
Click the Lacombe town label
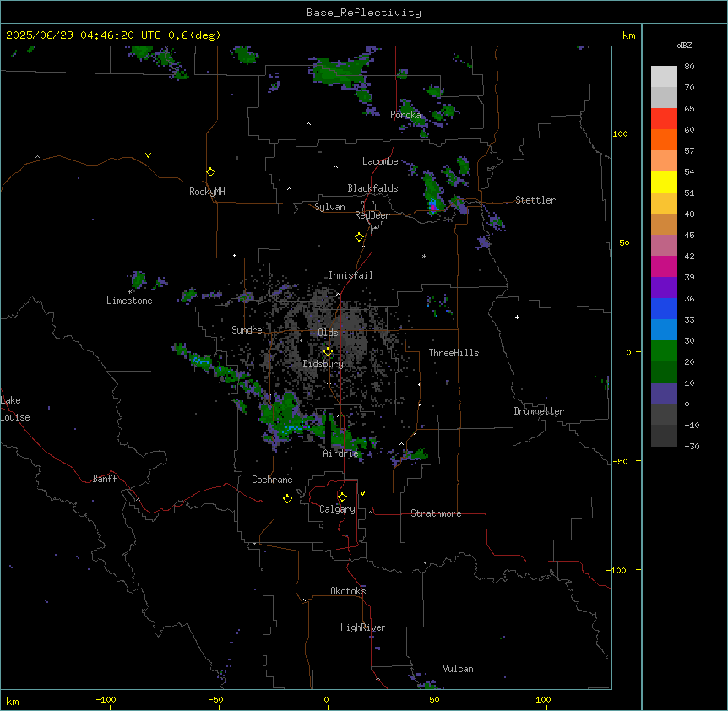click(380, 161)
